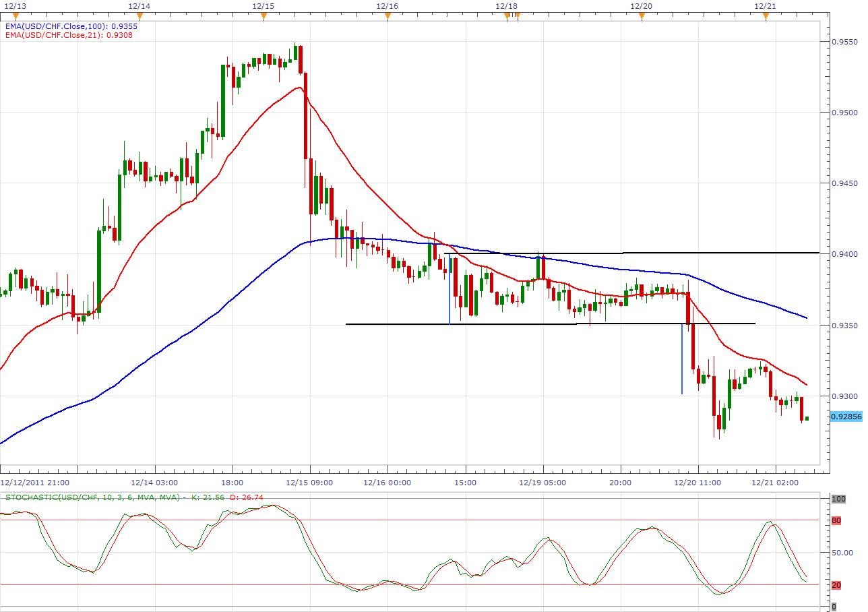Click the 20:00 time axis label
This screenshot has width=868, height=612.
(x=620, y=483)
